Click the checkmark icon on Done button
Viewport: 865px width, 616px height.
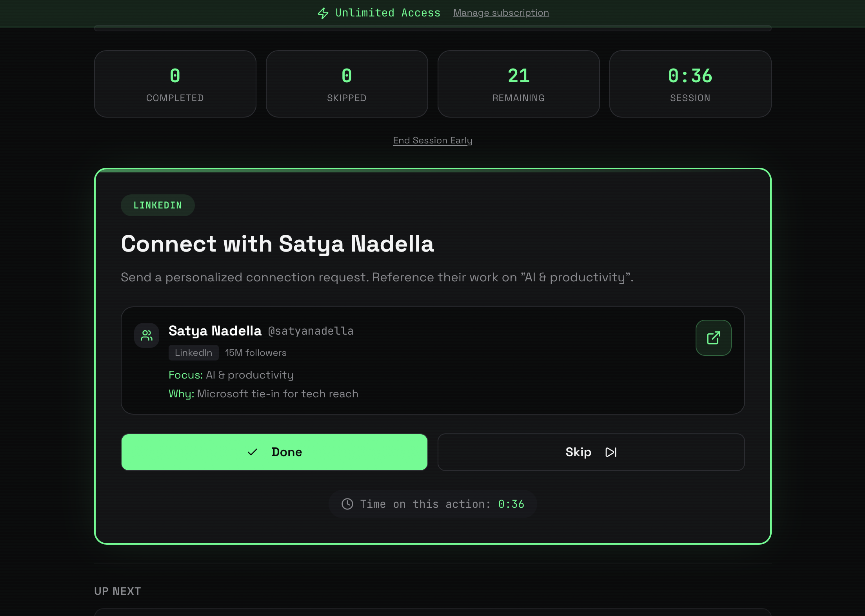pyautogui.click(x=253, y=452)
